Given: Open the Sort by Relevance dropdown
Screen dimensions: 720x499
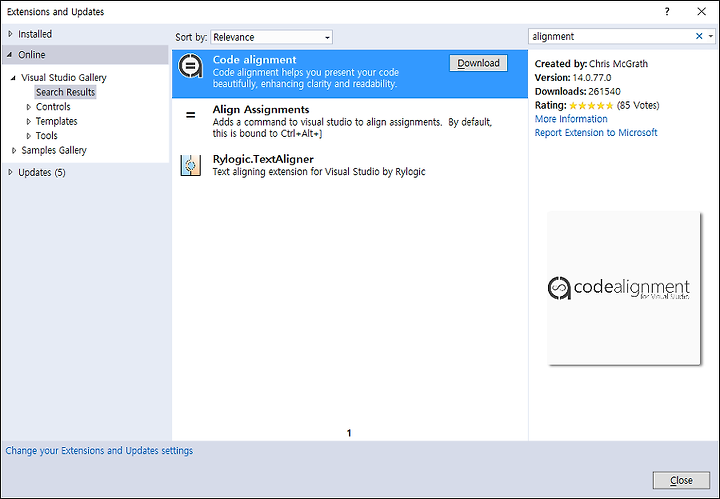Looking at the screenshot, I should pos(271,37).
